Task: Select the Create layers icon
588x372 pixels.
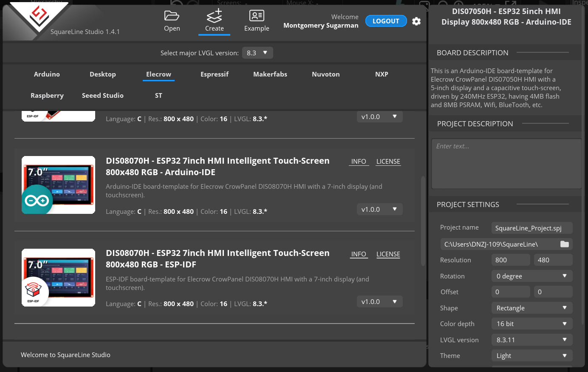Action: (214, 16)
